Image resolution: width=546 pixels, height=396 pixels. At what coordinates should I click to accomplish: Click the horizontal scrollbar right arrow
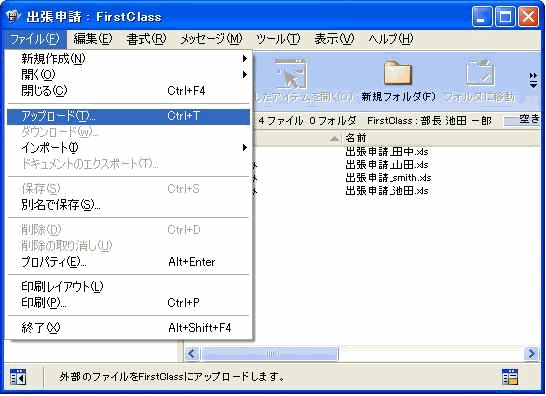point(531,354)
